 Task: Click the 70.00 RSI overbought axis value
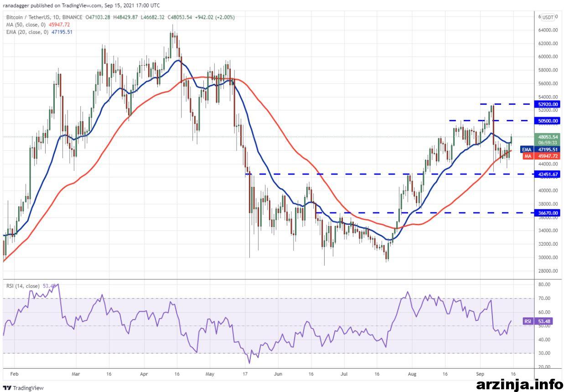tap(544, 299)
